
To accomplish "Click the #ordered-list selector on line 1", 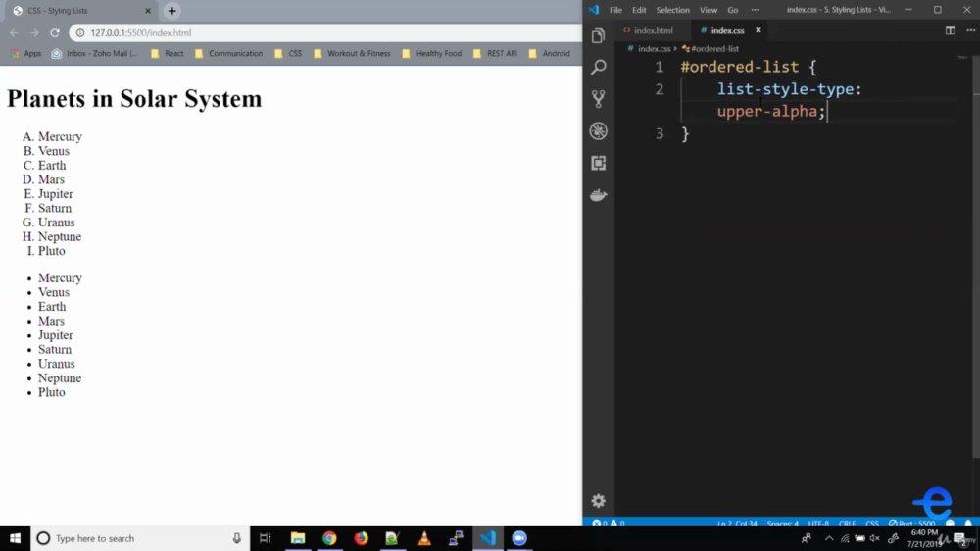I will pos(739,67).
